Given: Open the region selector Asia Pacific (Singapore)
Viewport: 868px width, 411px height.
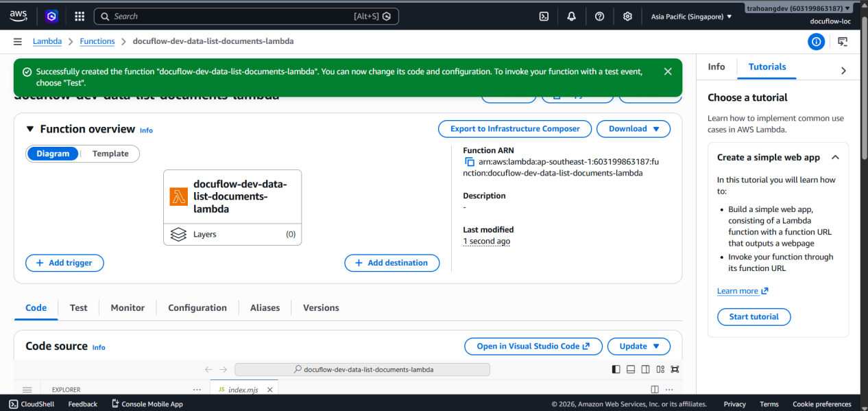Looking at the screenshot, I should point(691,16).
